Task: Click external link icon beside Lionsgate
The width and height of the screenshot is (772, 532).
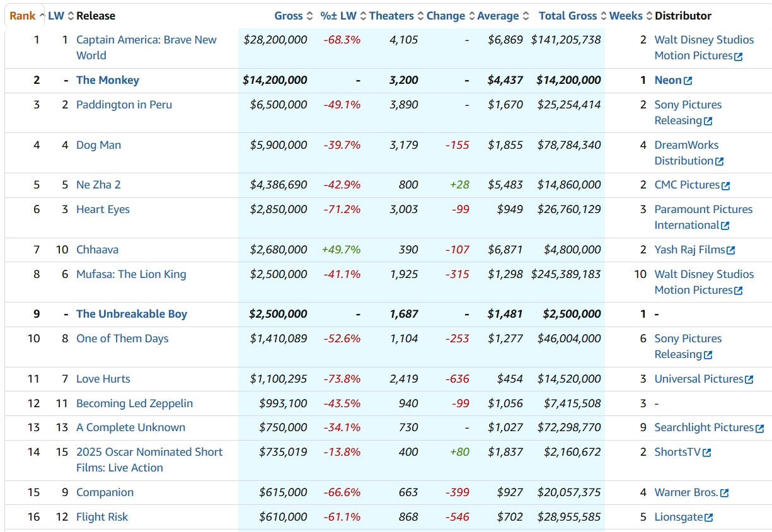Action: pyautogui.click(x=709, y=518)
